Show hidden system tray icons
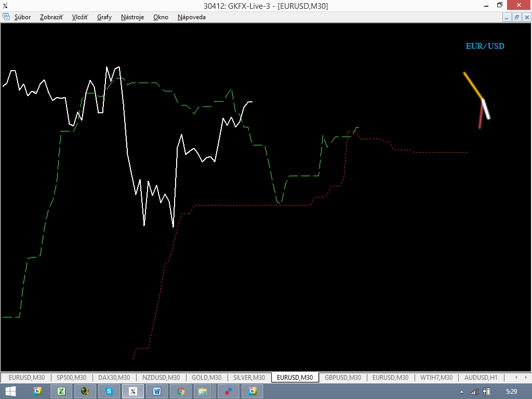The image size is (532, 399). click(461, 392)
